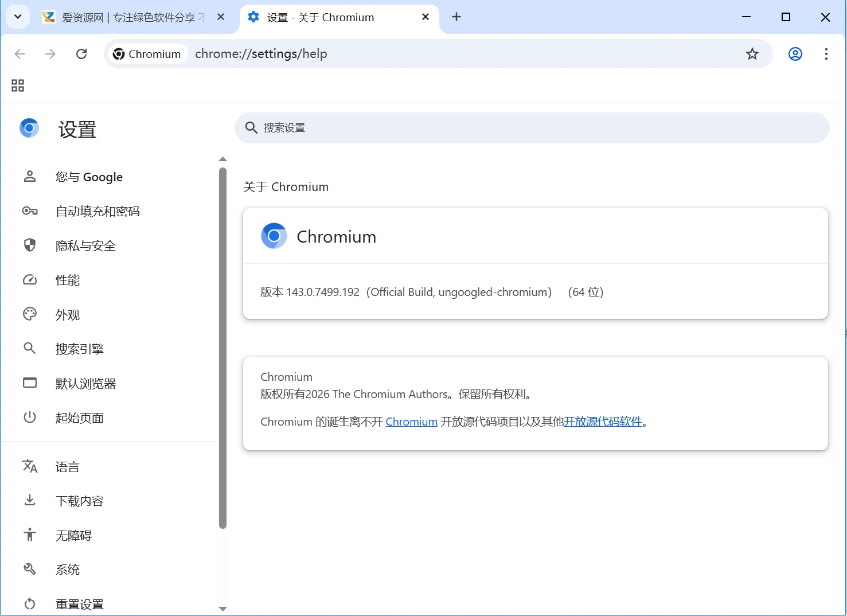Open the 开放源代码软件 link
Image resolution: width=847 pixels, height=616 pixels.
click(x=603, y=422)
